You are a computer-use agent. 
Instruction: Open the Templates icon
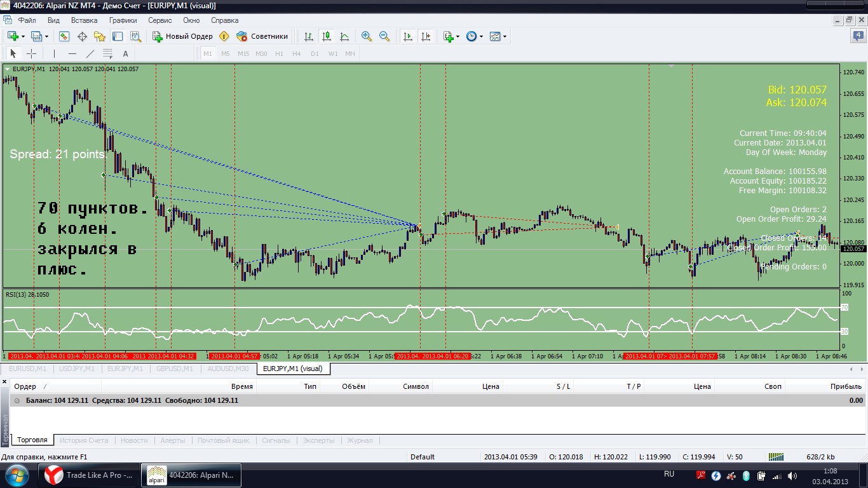[495, 36]
